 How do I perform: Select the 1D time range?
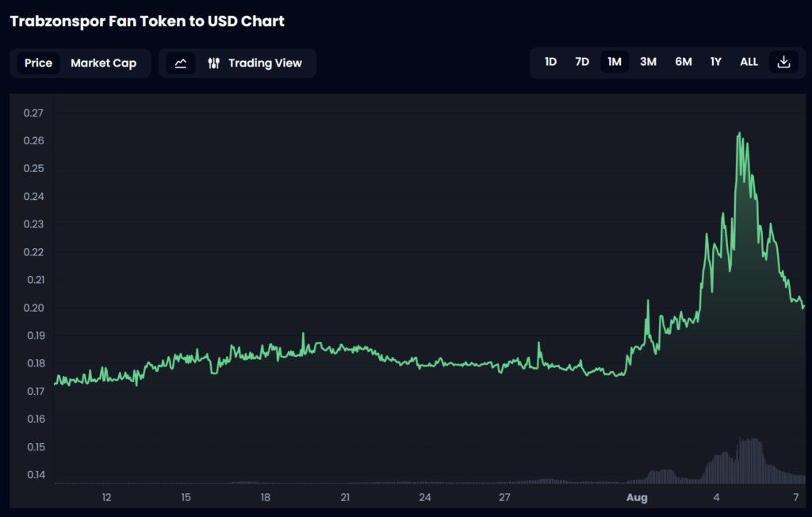550,62
